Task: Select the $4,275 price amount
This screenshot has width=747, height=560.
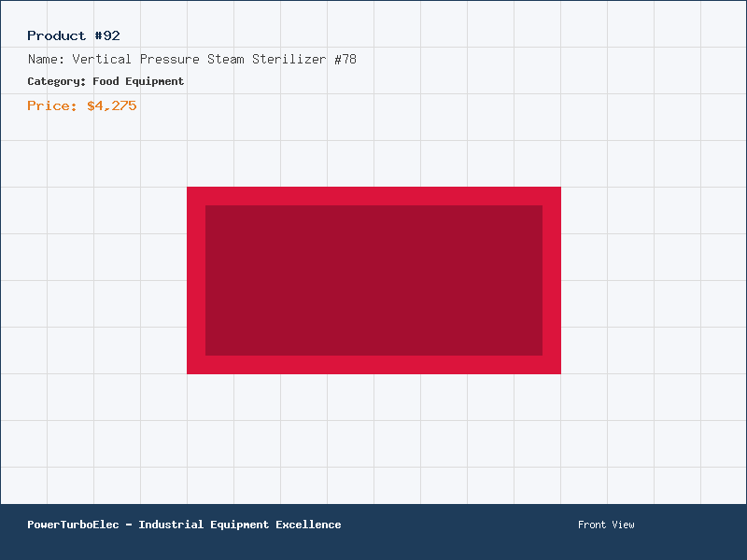Action: pos(112,105)
